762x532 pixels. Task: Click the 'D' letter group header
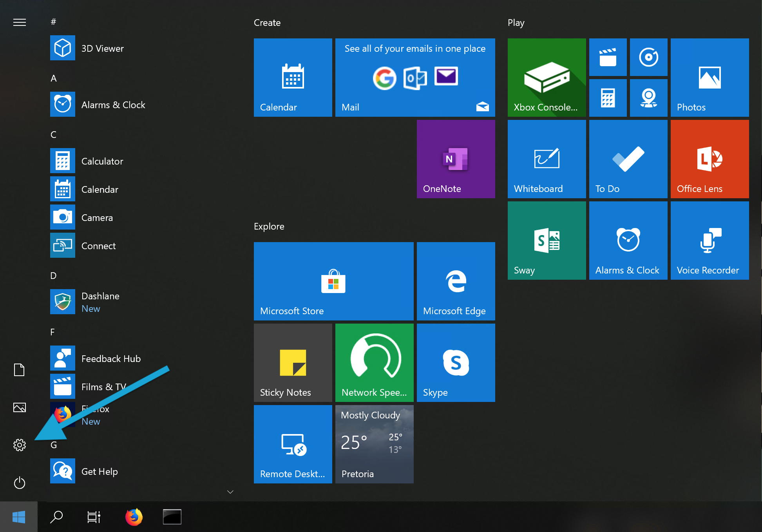pos(54,275)
